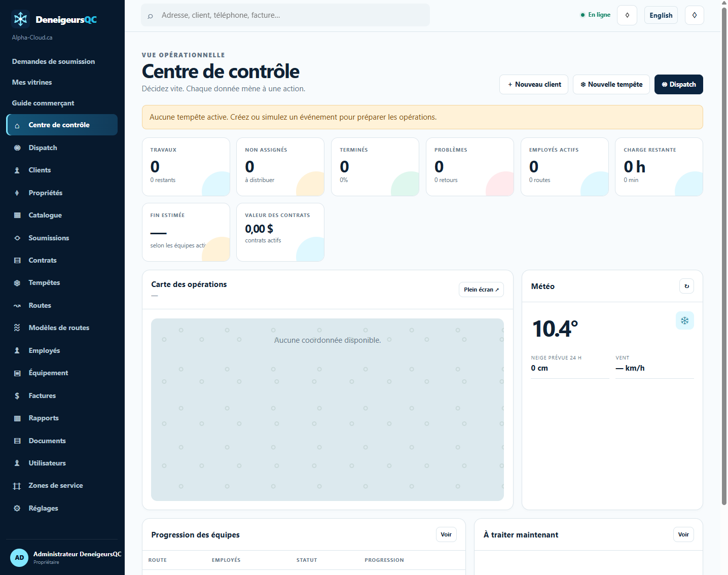
Task: Click the weather refresh icon in Météo
Action: [x=686, y=286]
